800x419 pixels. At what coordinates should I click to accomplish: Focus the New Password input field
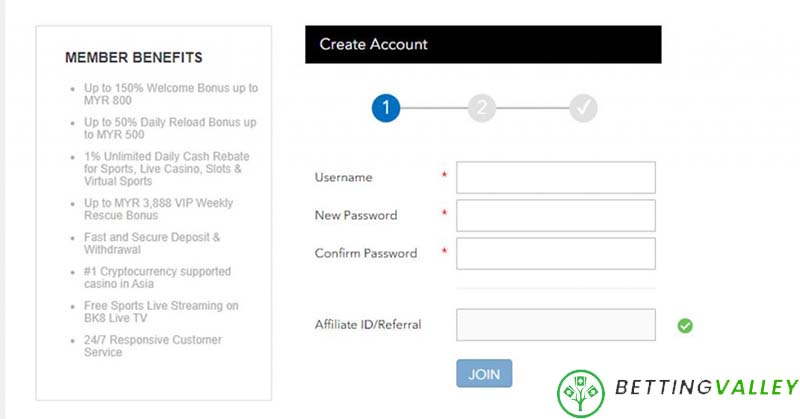coord(555,215)
